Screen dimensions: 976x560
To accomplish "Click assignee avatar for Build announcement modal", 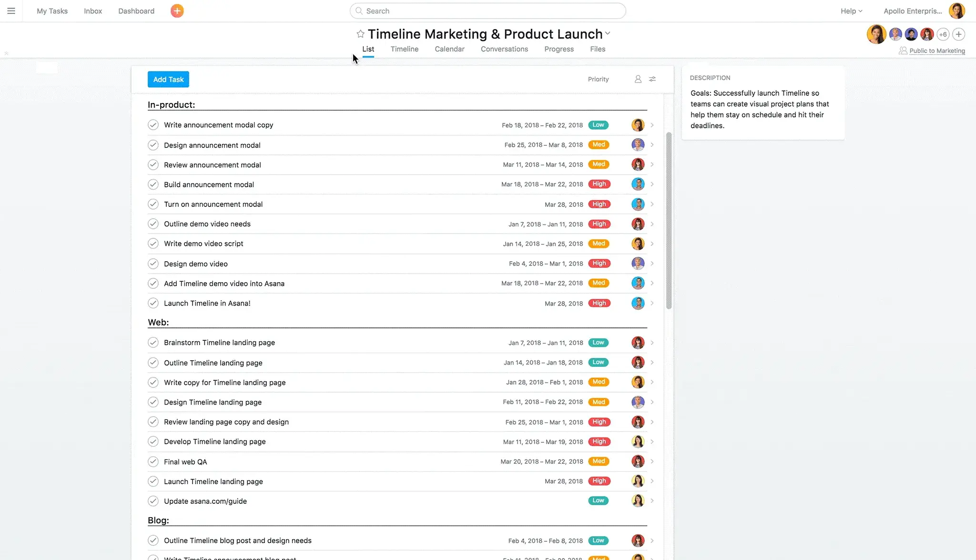I will pyautogui.click(x=638, y=184).
